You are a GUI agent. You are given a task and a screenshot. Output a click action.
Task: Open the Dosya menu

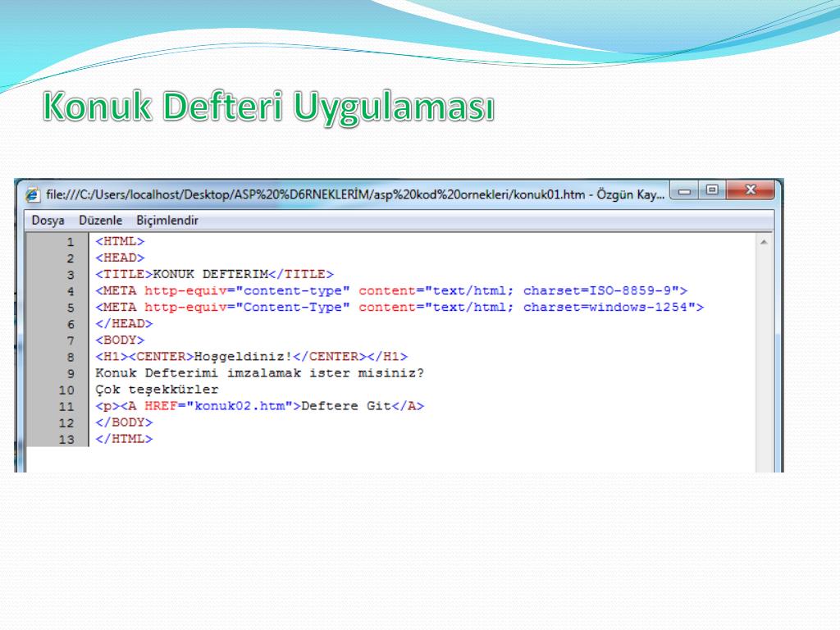pyautogui.click(x=48, y=220)
